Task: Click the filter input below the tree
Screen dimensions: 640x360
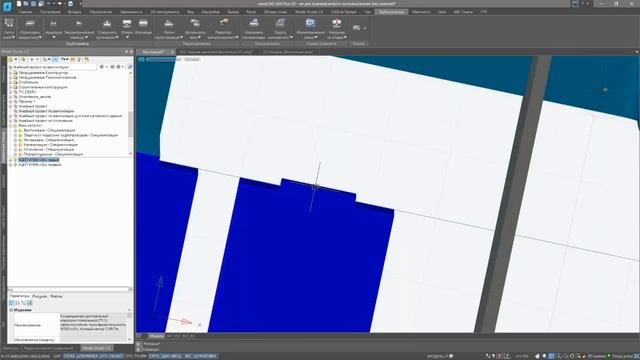Action: 68,289
